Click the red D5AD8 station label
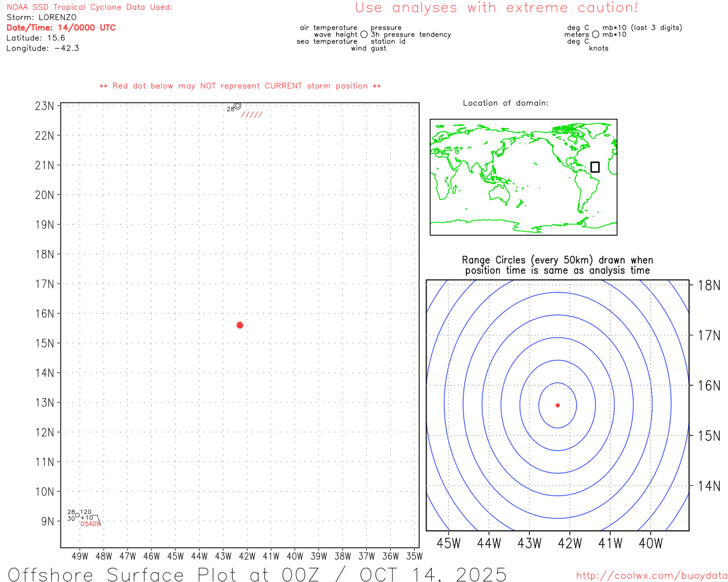The height and width of the screenshot is (582, 728). click(90, 524)
